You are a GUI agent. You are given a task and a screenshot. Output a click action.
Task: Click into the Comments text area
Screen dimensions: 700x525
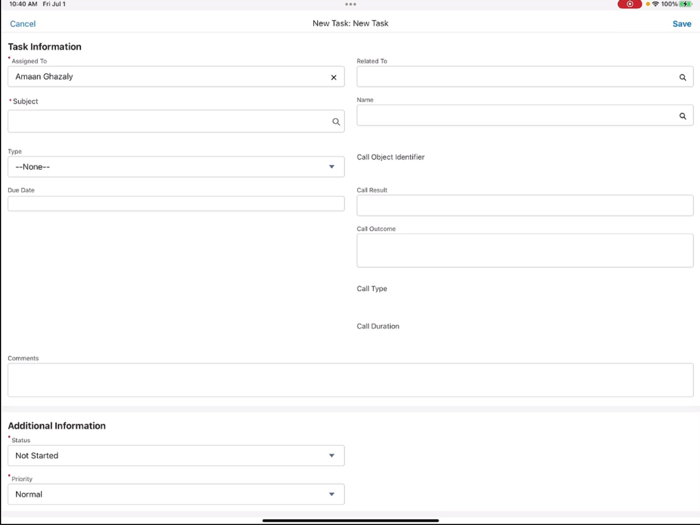[350, 380]
